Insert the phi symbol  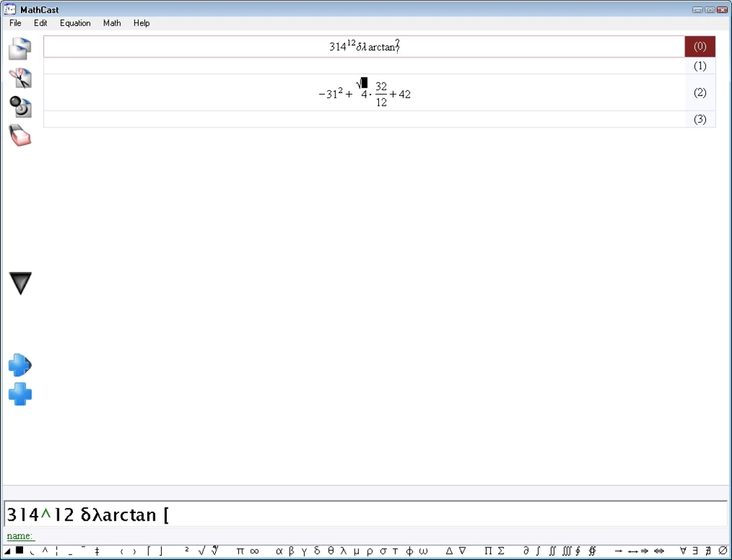pyautogui.click(x=409, y=551)
